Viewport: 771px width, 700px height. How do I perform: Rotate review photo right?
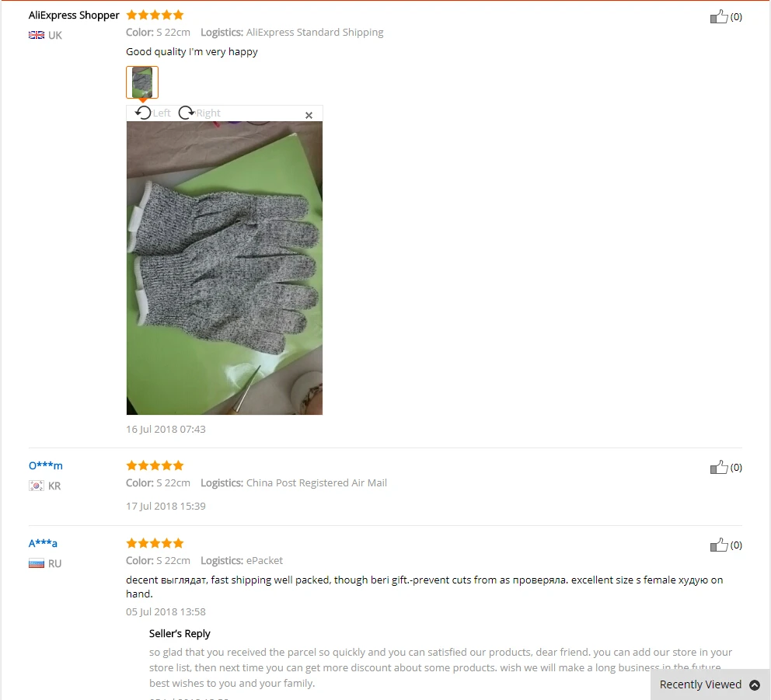point(199,113)
